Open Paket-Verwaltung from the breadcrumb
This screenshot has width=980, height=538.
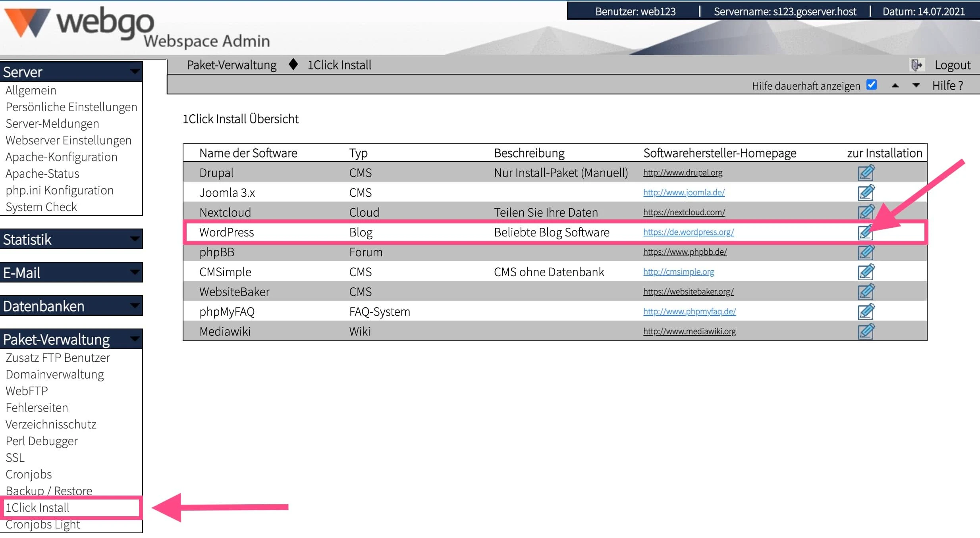[x=231, y=65]
